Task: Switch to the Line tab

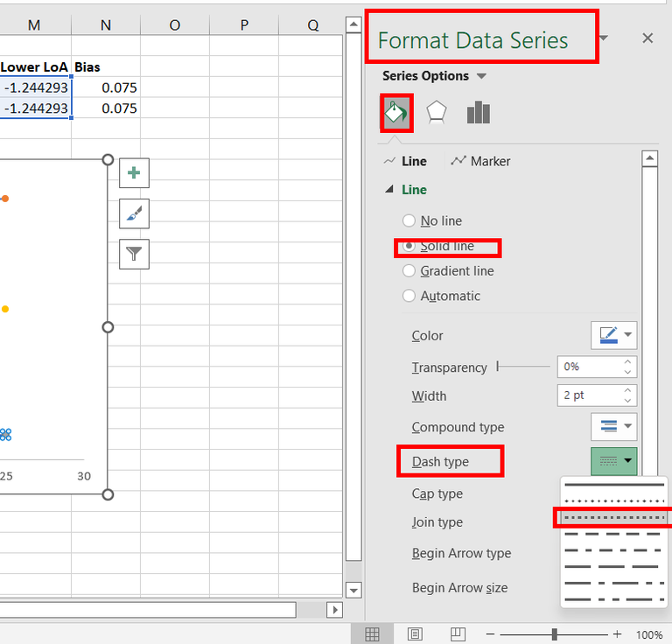Action: (405, 161)
